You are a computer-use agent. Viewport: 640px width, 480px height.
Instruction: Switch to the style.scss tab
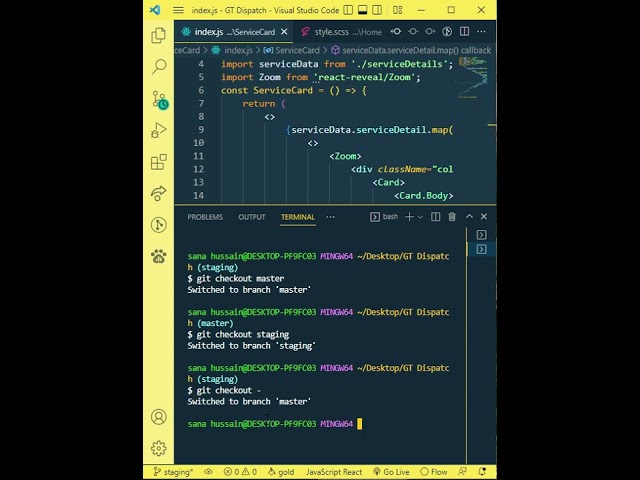pyautogui.click(x=341, y=32)
